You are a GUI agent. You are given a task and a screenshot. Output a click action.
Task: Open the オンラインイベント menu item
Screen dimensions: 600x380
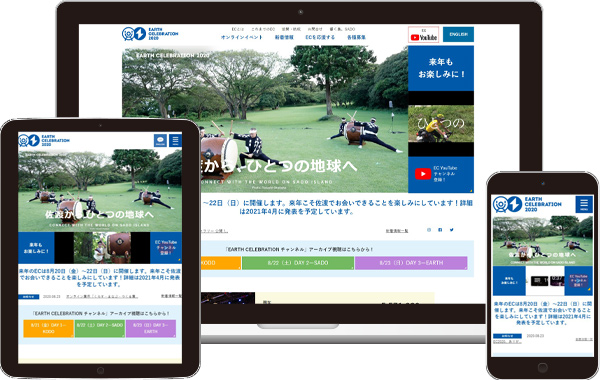click(x=241, y=38)
